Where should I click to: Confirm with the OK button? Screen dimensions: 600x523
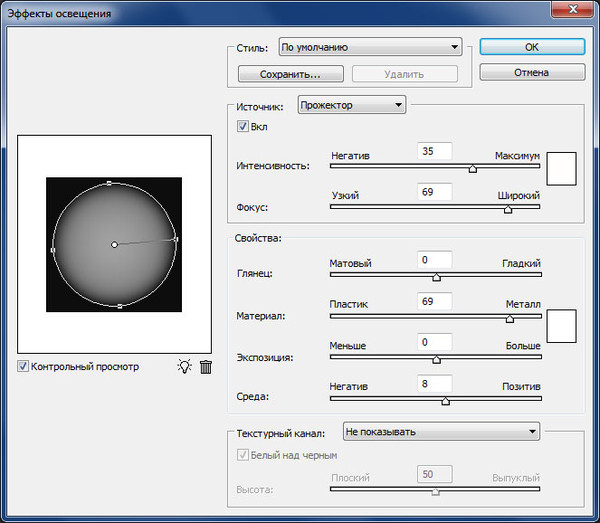click(532, 47)
